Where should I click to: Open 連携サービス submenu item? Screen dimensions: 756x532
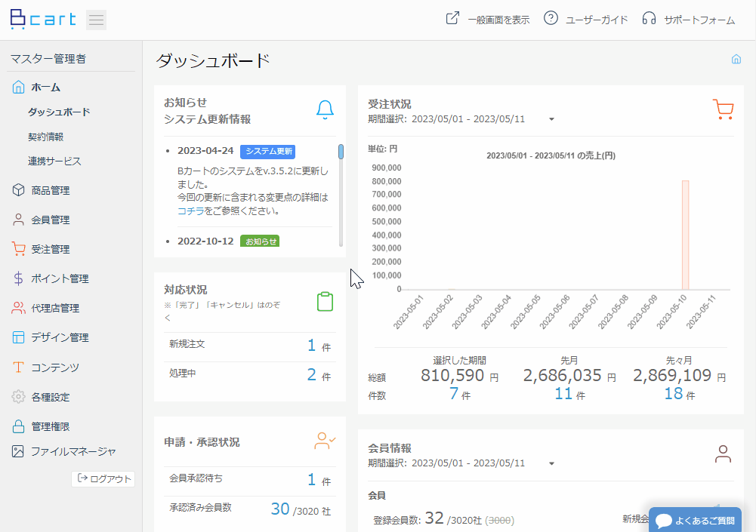[54, 161]
